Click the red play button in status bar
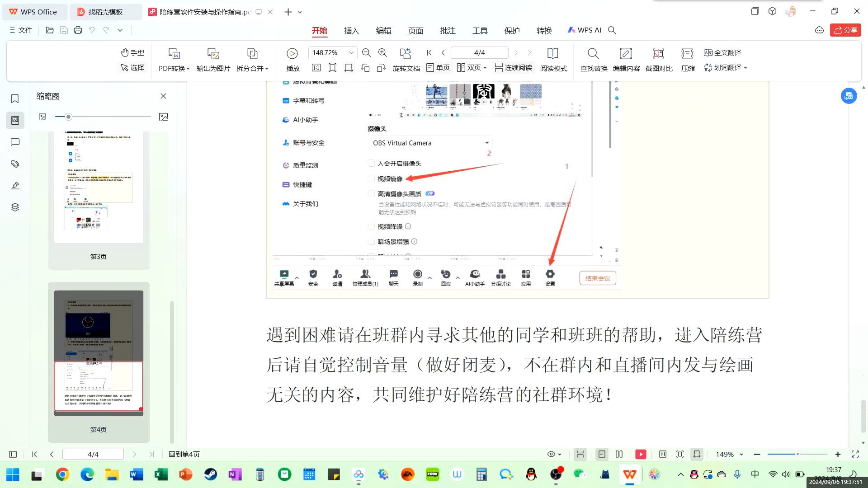 coord(641,455)
